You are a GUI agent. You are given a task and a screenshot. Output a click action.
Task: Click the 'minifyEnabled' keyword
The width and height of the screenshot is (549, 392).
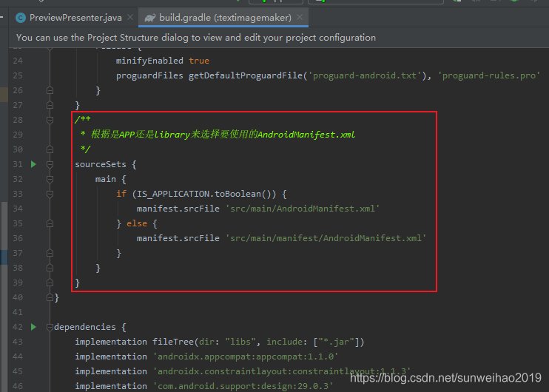149,61
